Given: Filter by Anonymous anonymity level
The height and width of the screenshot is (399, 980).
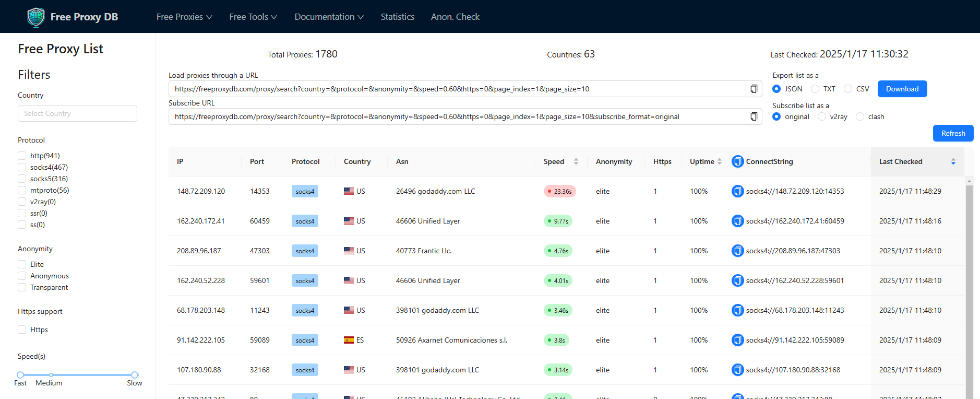Looking at the screenshot, I should pos(22,276).
